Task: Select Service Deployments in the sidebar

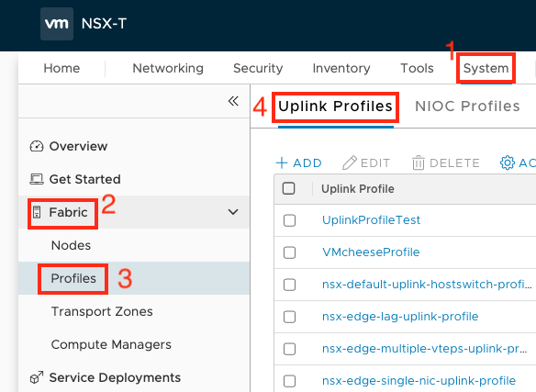Action: pos(115,377)
